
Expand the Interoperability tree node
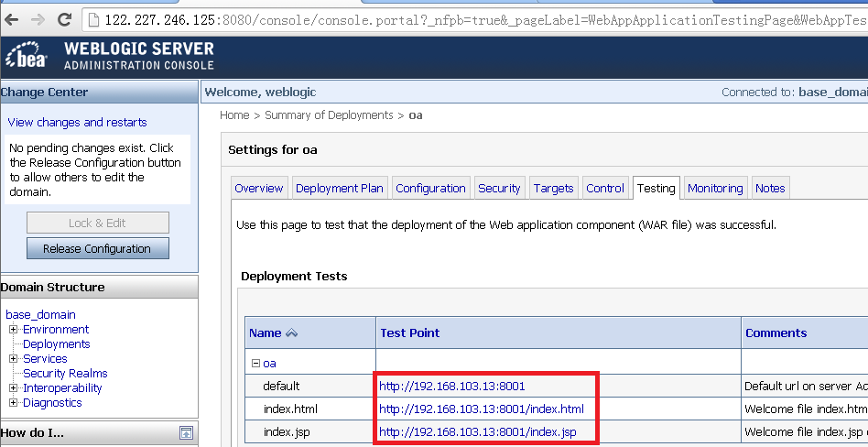(x=14, y=388)
